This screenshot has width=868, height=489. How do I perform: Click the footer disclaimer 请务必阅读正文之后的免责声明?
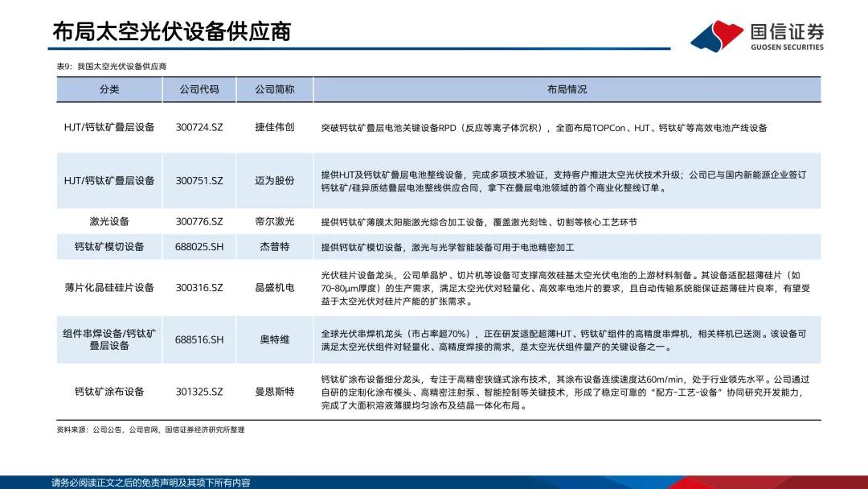click(150, 483)
